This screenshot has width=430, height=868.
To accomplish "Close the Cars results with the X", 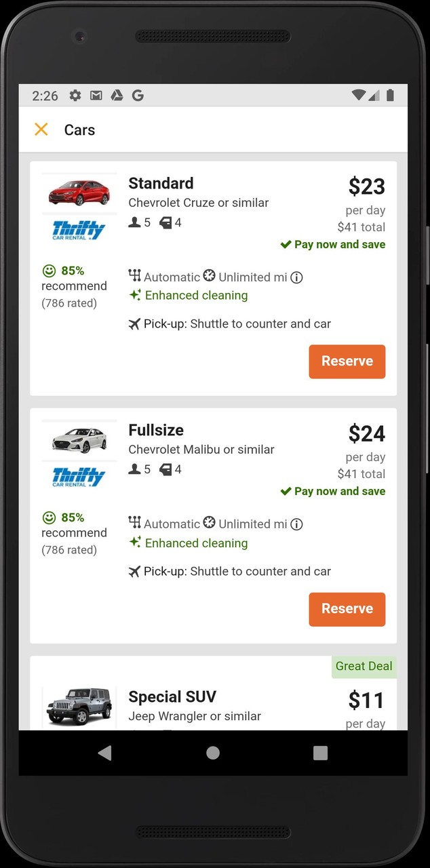I will [41, 129].
